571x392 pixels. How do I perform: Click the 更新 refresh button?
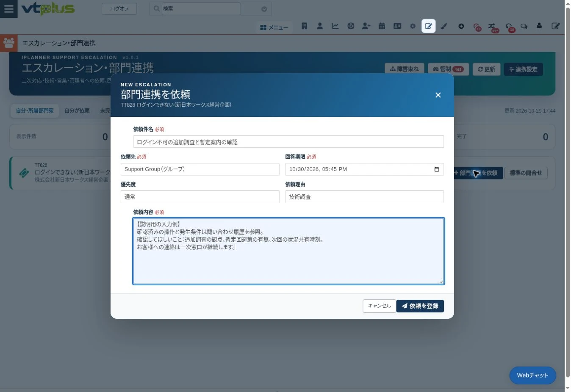point(486,69)
